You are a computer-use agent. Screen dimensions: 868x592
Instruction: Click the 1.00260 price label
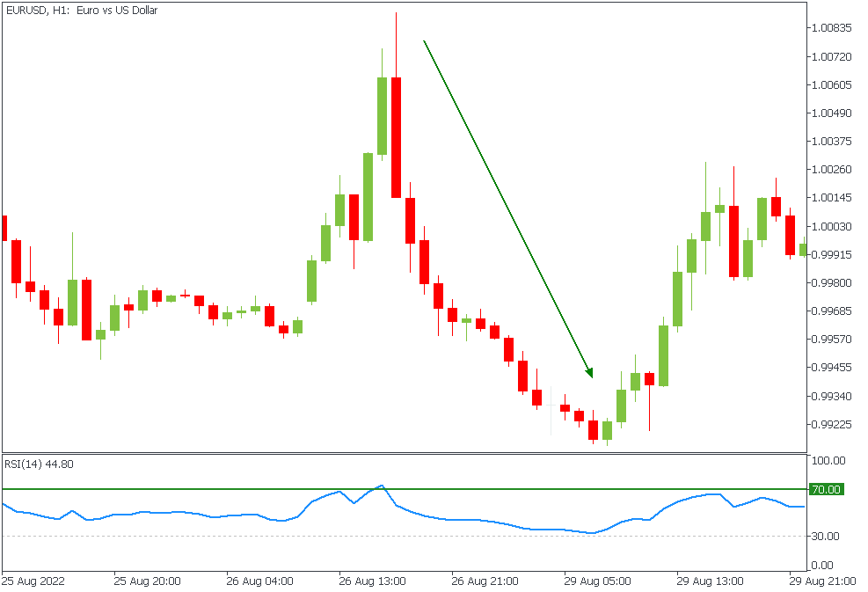point(831,170)
